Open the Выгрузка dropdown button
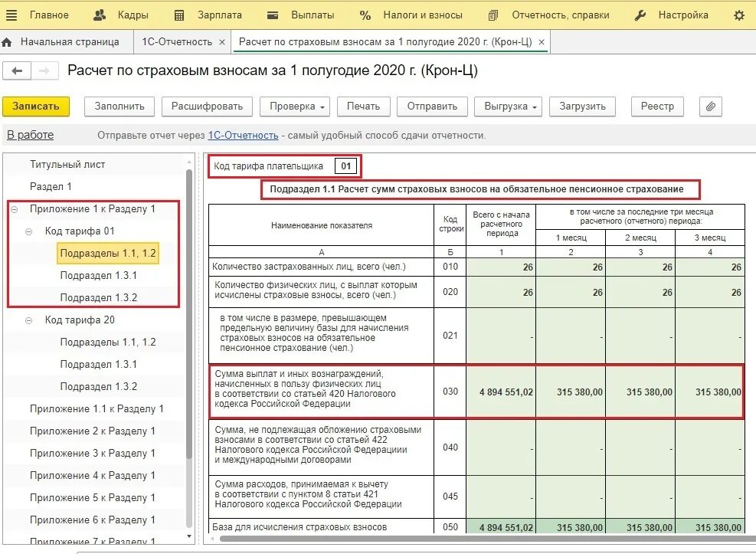The width and height of the screenshot is (756, 554). point(508,107)
